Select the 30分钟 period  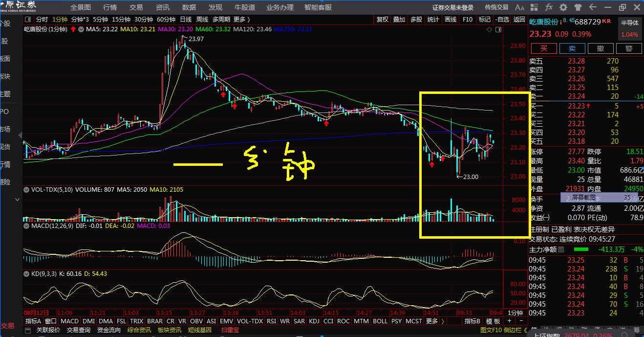[144, 20]
